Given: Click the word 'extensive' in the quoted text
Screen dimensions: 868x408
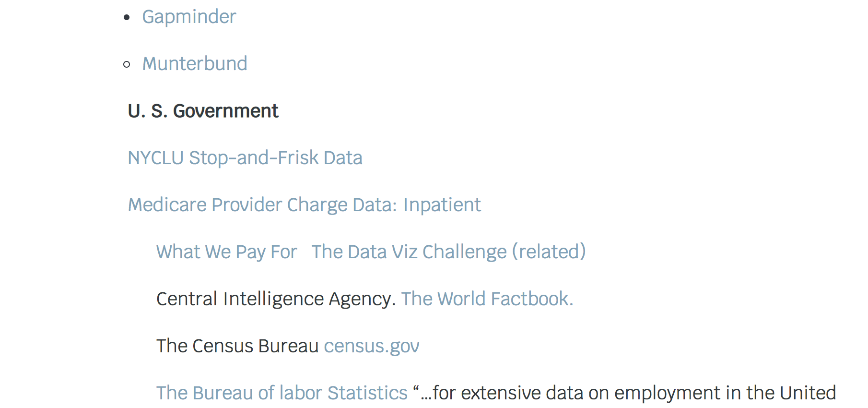Looking at the screenshot, I should click(501, 393).
